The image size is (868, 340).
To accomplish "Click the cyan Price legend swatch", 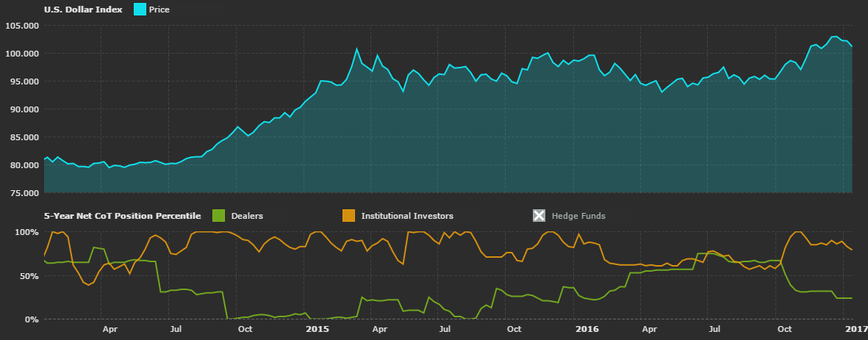I will 141,10.
